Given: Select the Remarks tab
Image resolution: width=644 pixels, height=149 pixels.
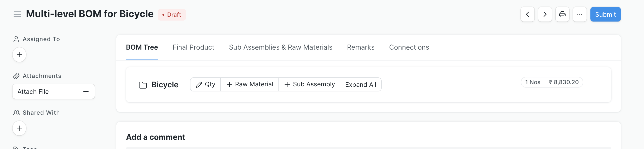Looking at the screenshot, I should pyautogui.click(x=361, y=47).
